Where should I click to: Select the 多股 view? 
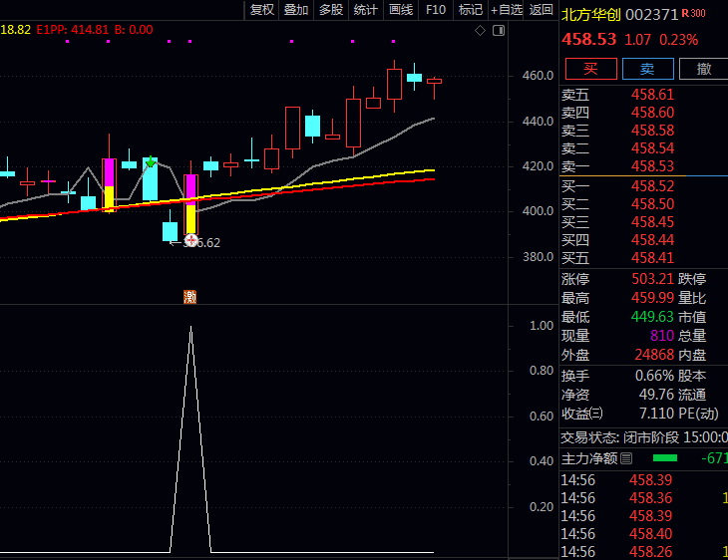point(331,10)
